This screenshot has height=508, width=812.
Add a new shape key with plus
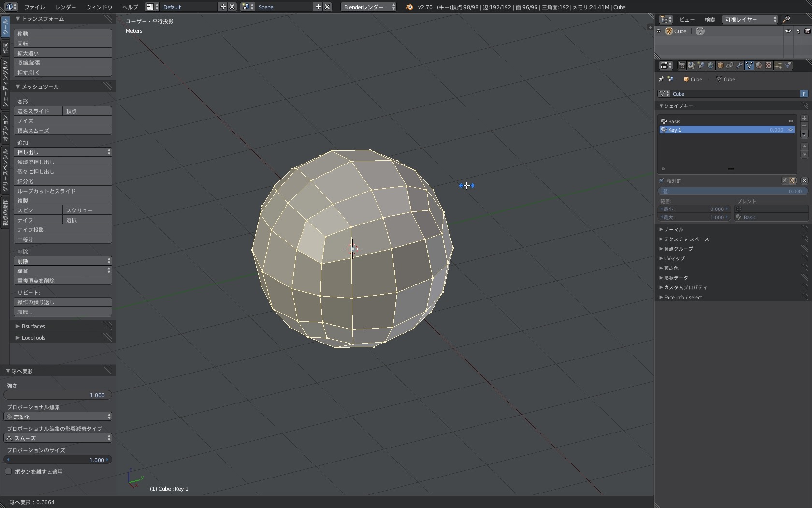(804, 118)
